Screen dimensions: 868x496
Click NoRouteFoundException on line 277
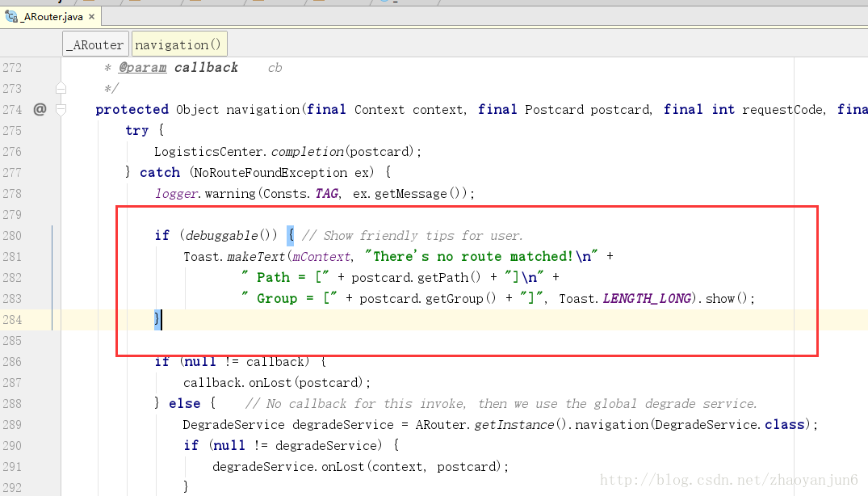pos(270,173)
